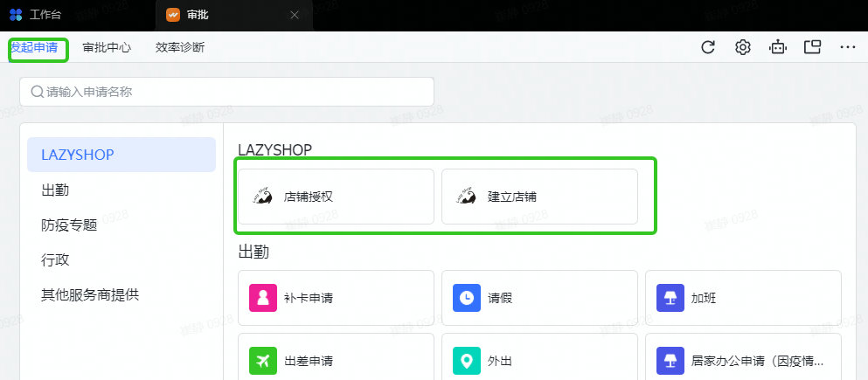
Task: Click the pop-out window icon
Action: coord(813,47)
